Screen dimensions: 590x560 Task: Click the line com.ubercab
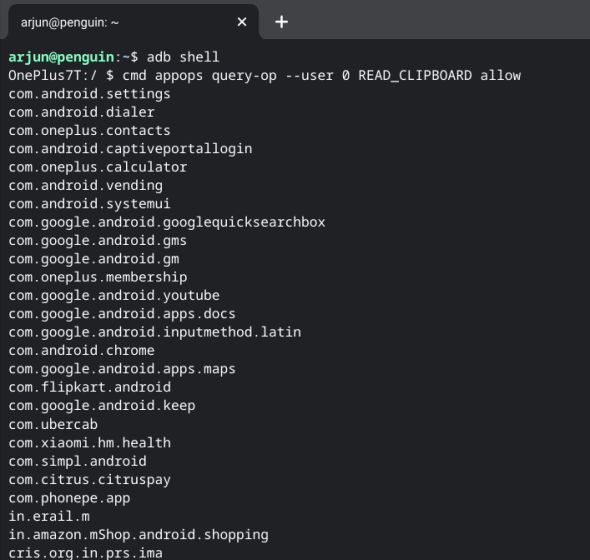53,425
